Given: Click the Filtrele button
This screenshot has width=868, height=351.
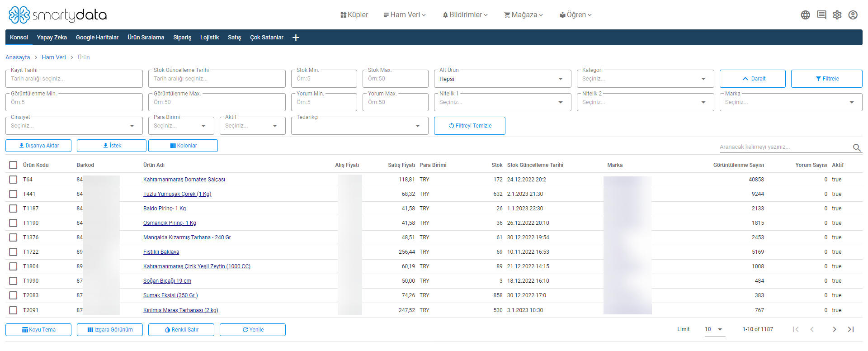Looking at the screenshot, I should coord(826,79).
